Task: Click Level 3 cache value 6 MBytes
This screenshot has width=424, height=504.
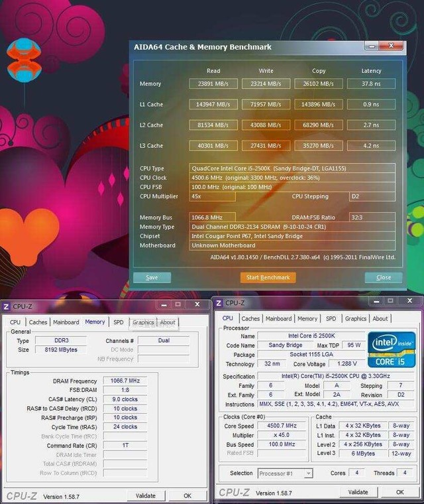Action: pyautogui.click(x=363, y=454)
